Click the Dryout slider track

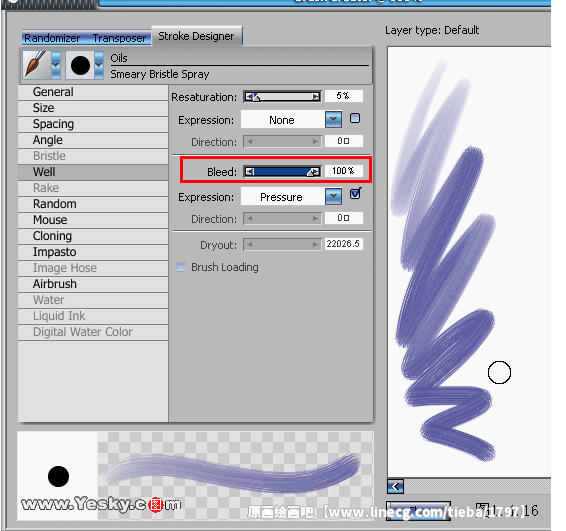(282, 245)
